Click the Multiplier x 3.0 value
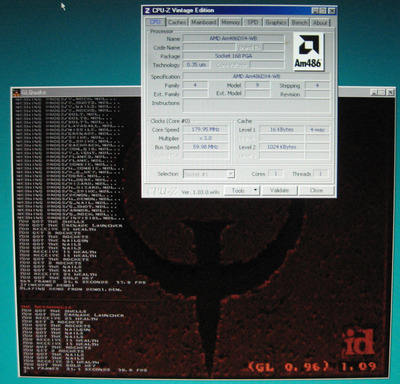The image size is (400, 384). tap(205, 138)
